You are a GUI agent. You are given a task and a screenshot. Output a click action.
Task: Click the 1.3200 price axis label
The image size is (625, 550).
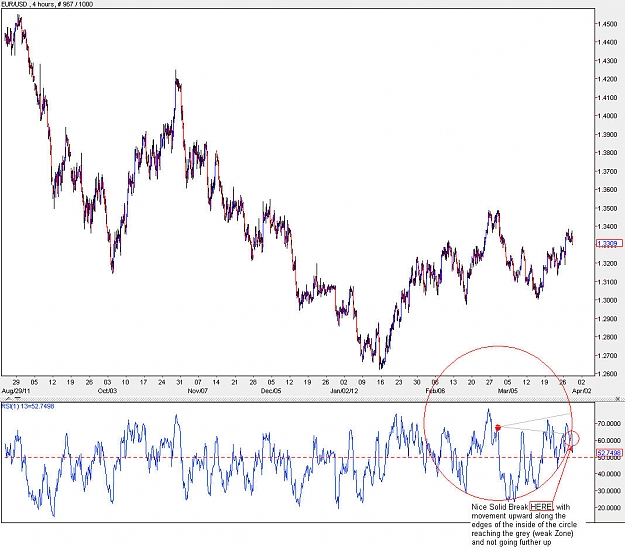click(608, 263)
